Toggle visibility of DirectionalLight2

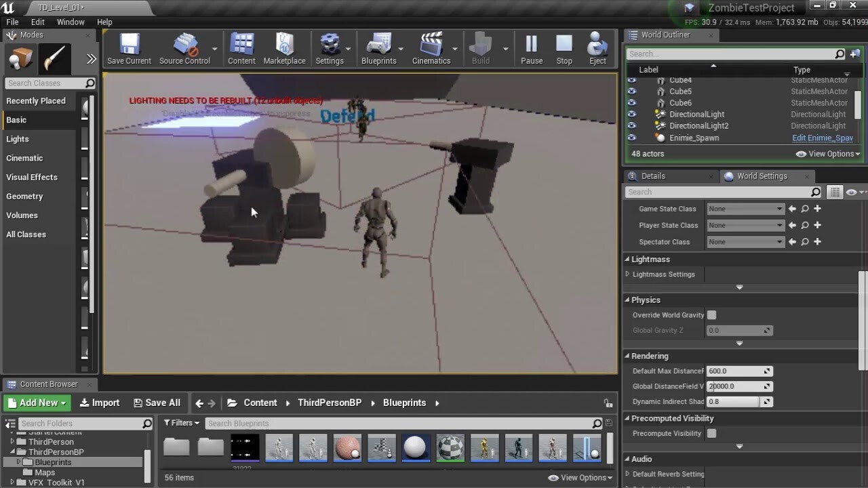632,125
